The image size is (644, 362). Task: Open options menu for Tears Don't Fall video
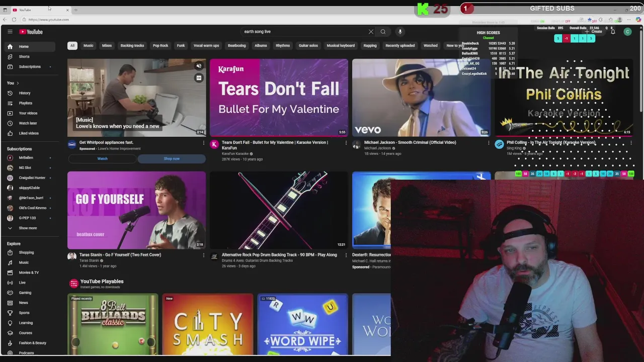[x=346, y=143]
